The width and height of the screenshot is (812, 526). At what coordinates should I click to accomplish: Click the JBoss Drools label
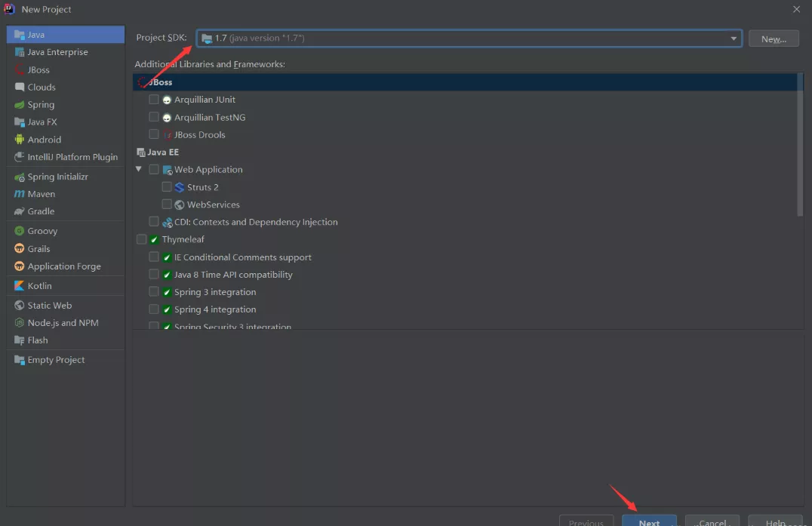point(200,134)
